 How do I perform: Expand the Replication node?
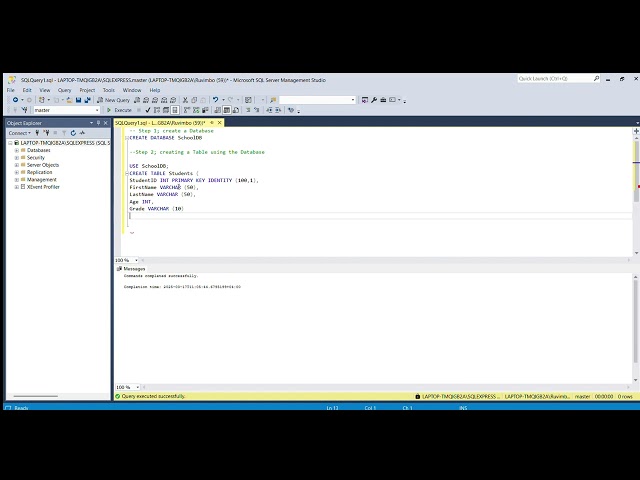point(17,173)
